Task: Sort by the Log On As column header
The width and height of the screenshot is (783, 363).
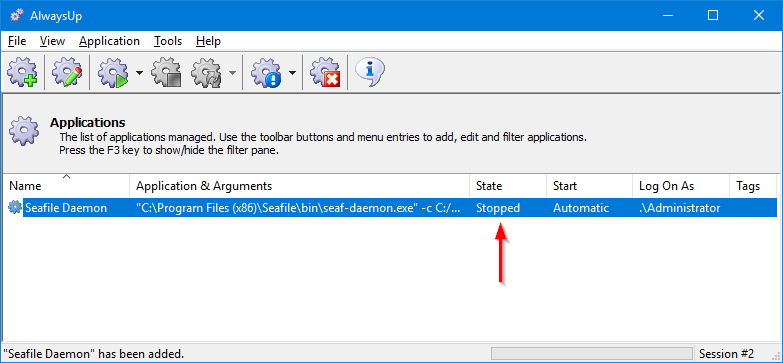Action: 681,186
